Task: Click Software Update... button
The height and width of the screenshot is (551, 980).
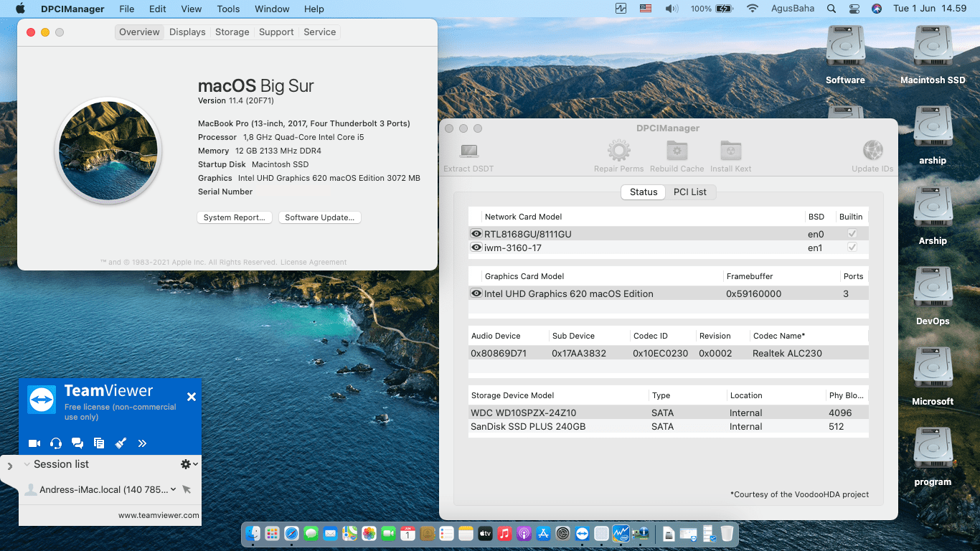Action: [319, 217]
